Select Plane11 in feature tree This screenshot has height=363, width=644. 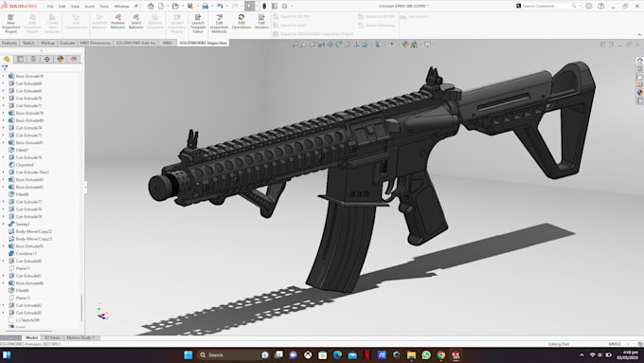23,268
